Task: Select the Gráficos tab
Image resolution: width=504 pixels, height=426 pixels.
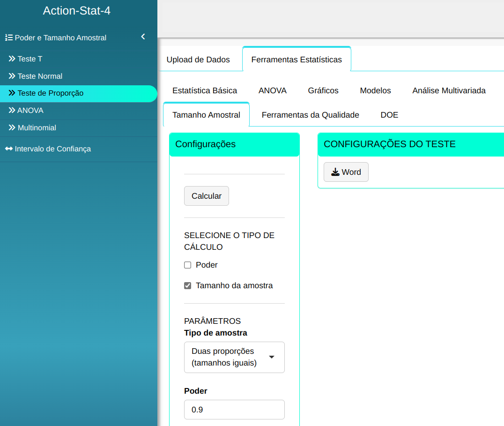Action: pos(323,90)
